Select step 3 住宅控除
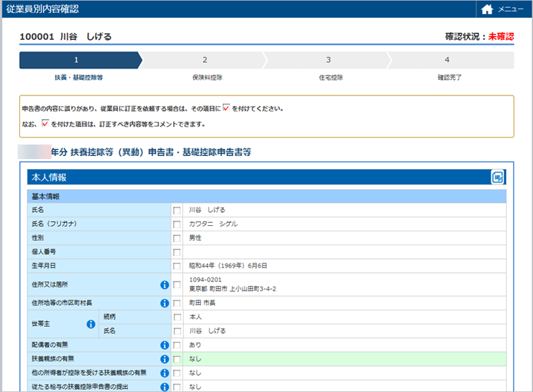The width and height of the screenshot is (533, 392). (x=328, y=60)
